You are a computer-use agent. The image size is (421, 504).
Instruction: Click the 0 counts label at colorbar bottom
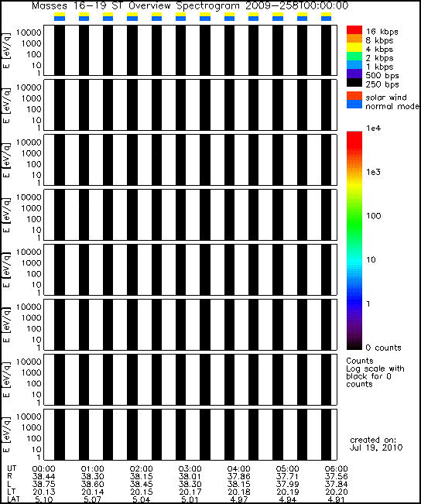click(383, 348)
